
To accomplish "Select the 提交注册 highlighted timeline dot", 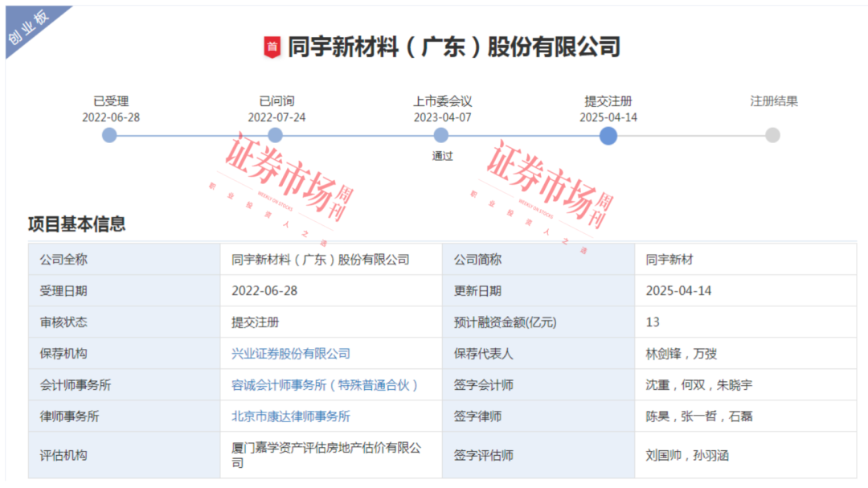I will 608,136.
